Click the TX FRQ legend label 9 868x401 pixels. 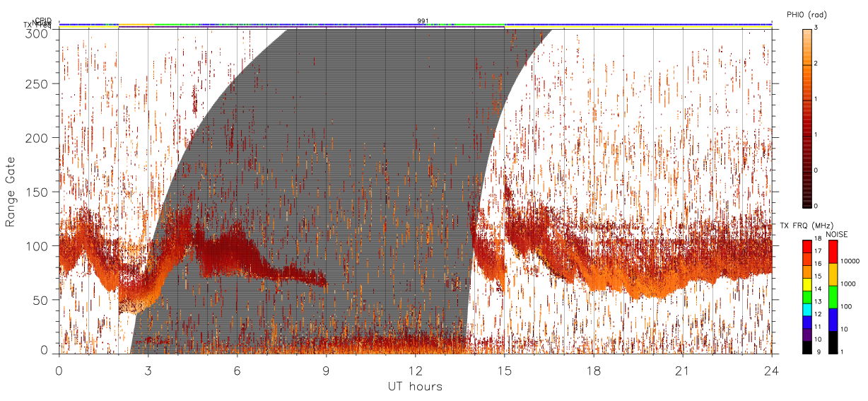pos(819,352)
